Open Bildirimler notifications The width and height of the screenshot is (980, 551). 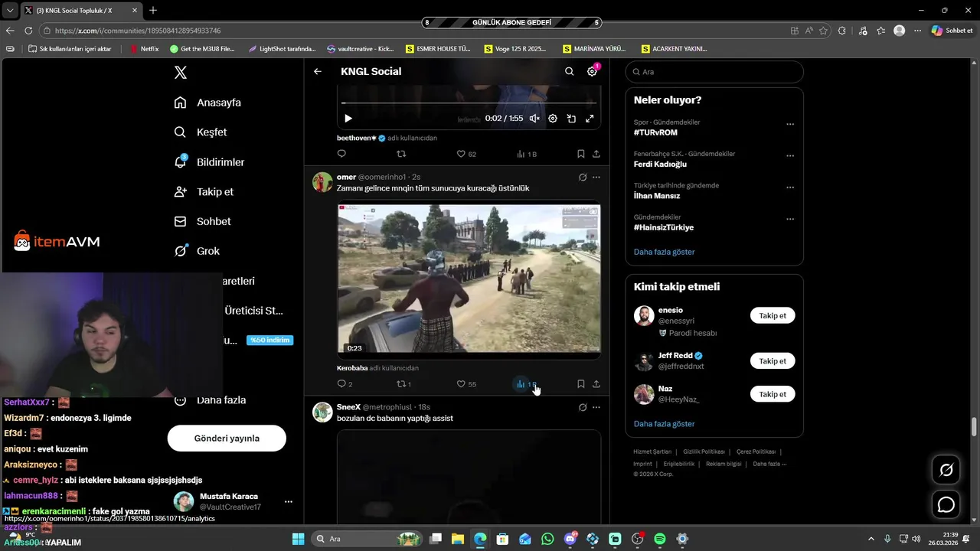(209, 162)
